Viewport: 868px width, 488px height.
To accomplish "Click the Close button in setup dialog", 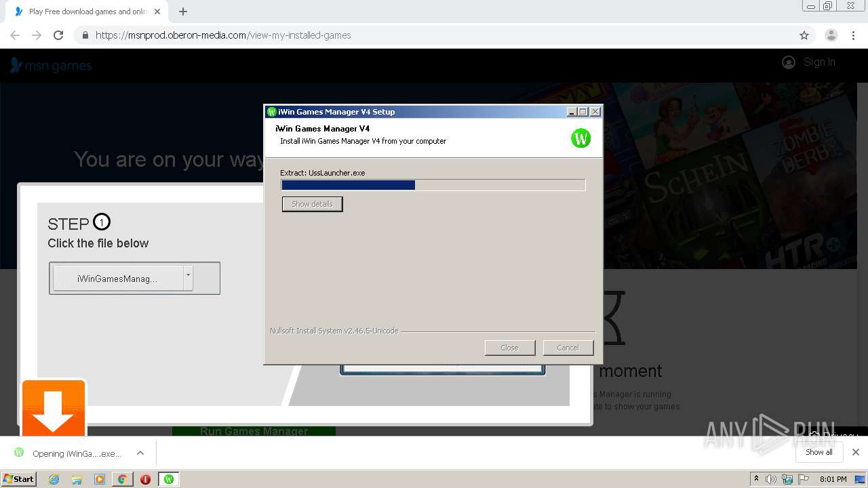I will click(509, 348).
